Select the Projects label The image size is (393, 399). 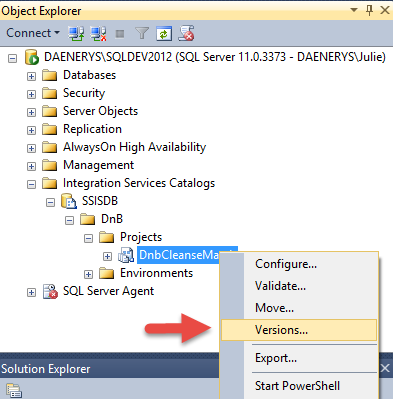coord(141,237)
